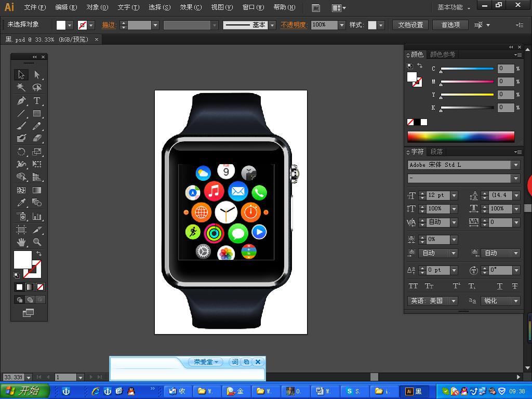Select the Eyedropper tool

21,203
